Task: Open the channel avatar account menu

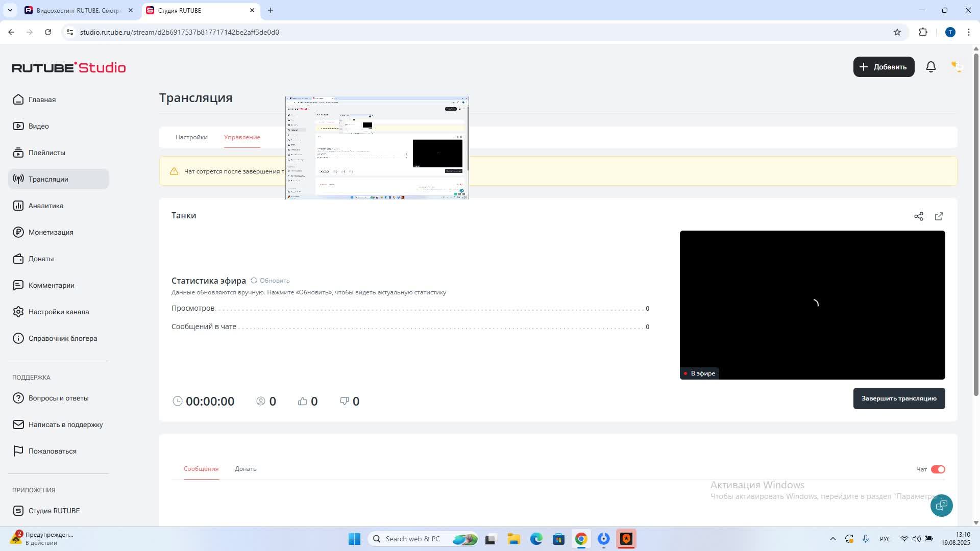Action: click(x=955, y=67)
